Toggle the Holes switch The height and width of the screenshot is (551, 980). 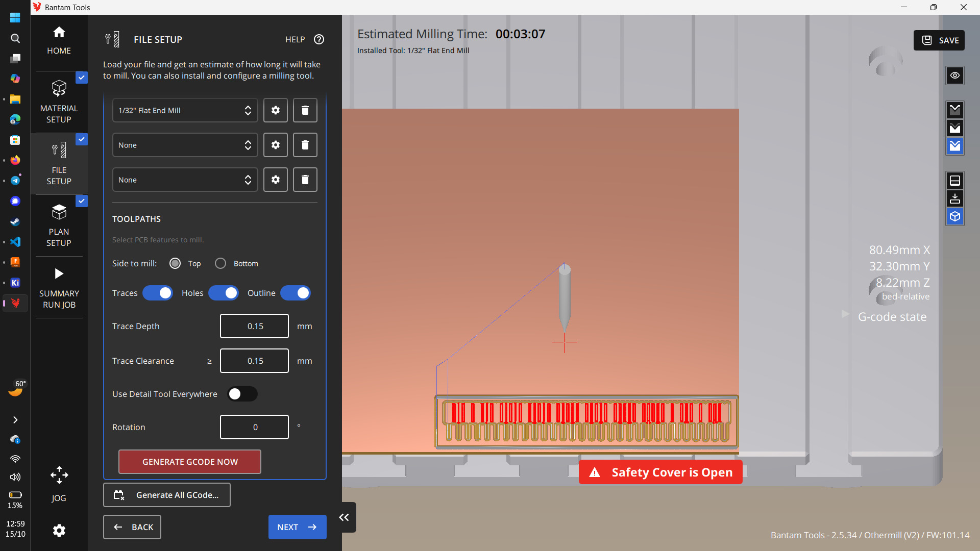224,293
